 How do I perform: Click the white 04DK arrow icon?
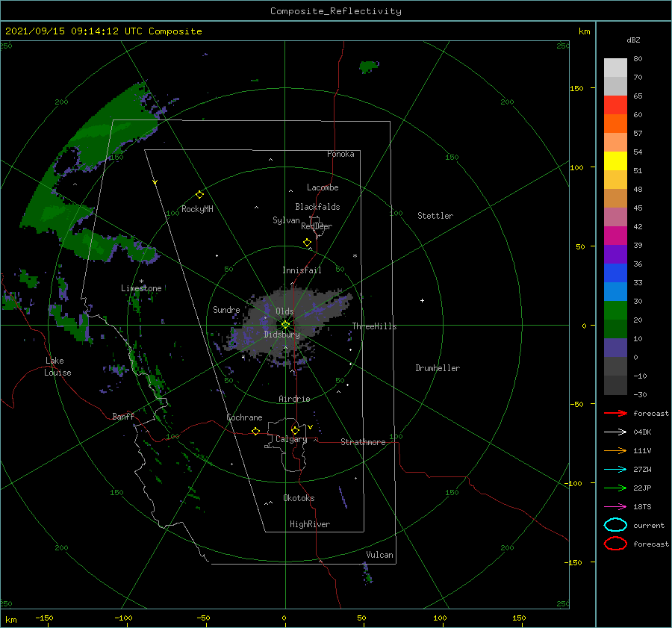click(615, 432)
